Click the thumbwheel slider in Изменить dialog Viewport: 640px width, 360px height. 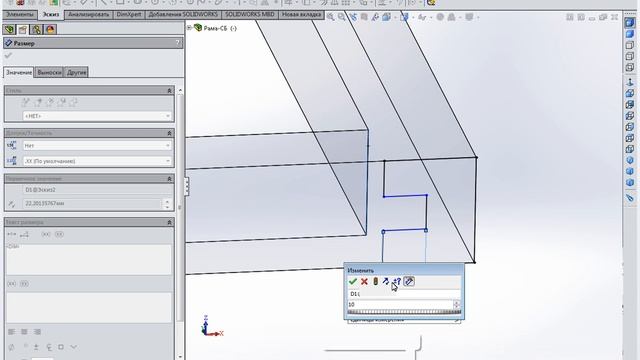[404, 312]
